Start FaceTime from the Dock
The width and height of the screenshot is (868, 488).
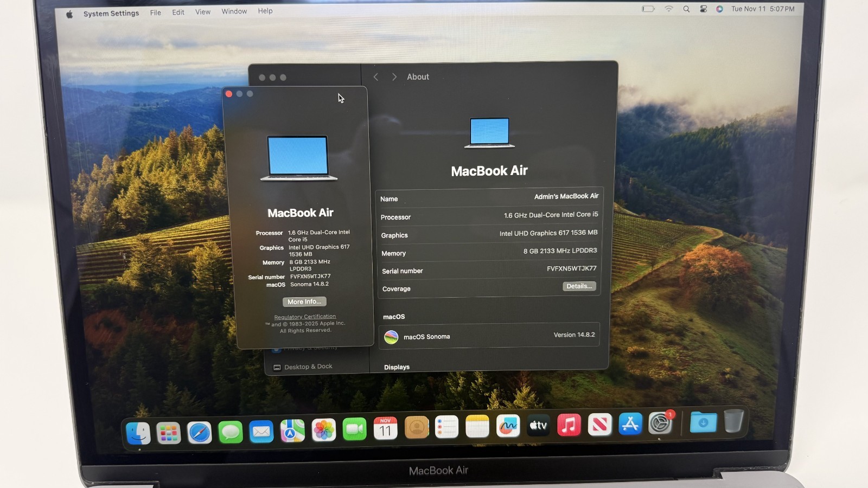point(355,430)
